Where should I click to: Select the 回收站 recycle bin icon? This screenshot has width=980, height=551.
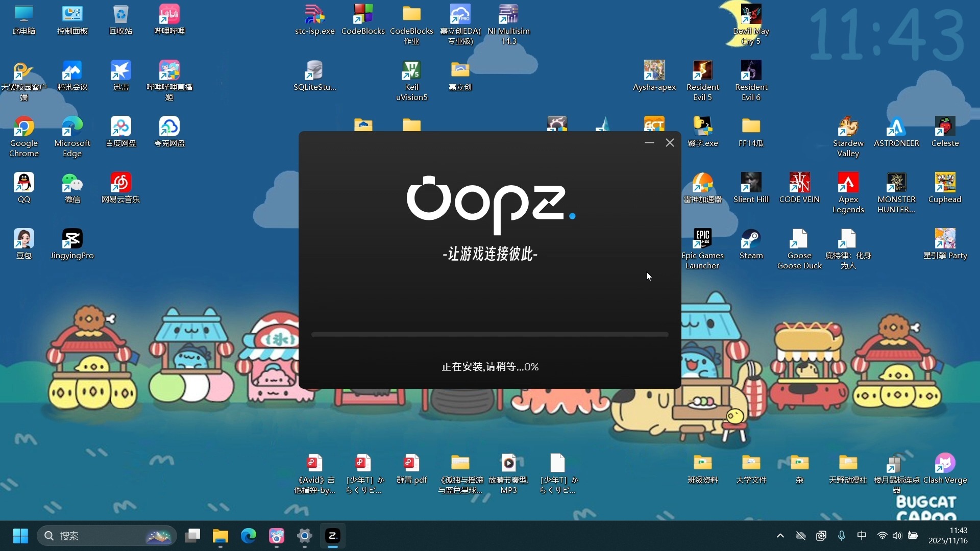tap(121, 20)
